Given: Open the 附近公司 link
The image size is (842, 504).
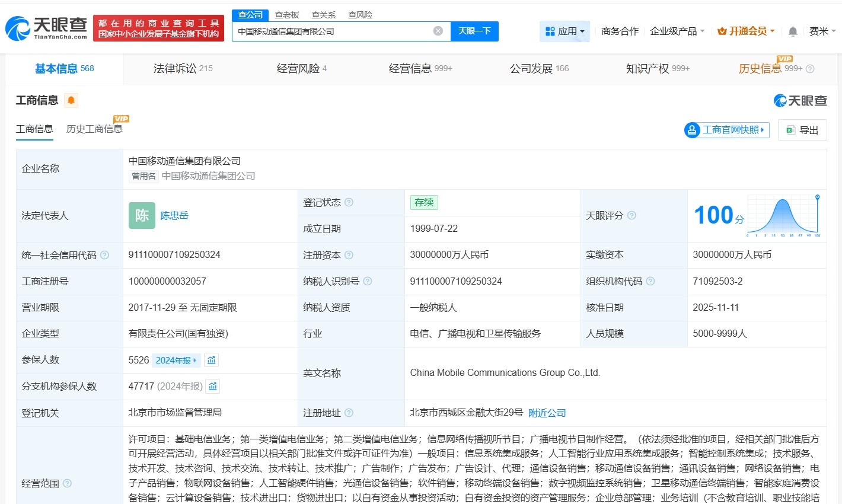Looking at the screenshot, I should (x=547, y=413).
